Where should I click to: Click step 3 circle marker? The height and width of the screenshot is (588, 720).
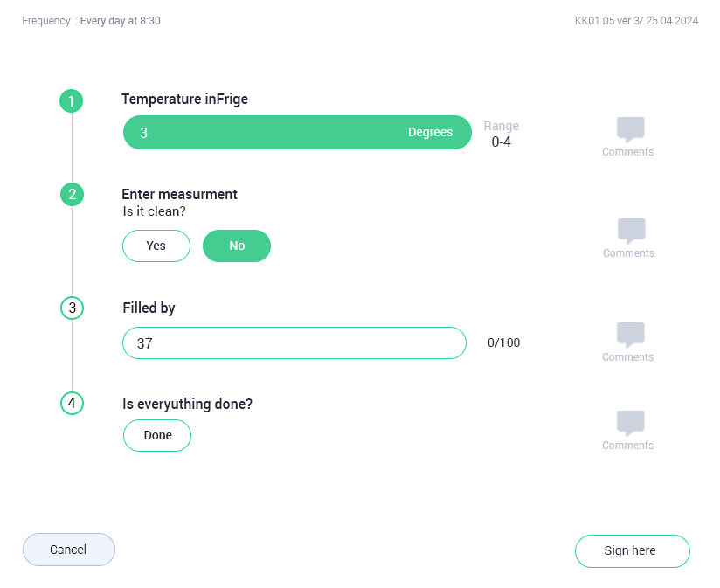pos(72,308)
